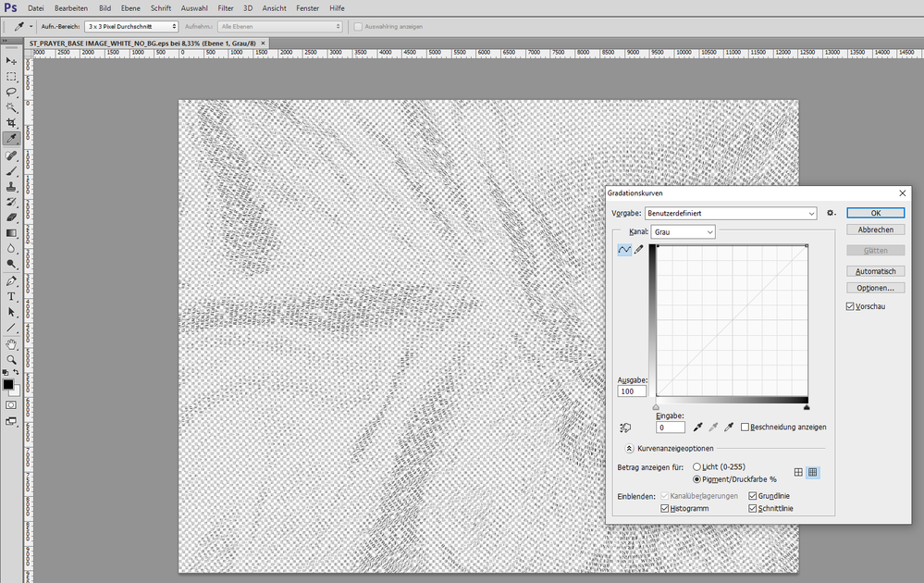924x583 pixels.
Task: Choose pencil draw curve mode icon
Action: (639, 250)
